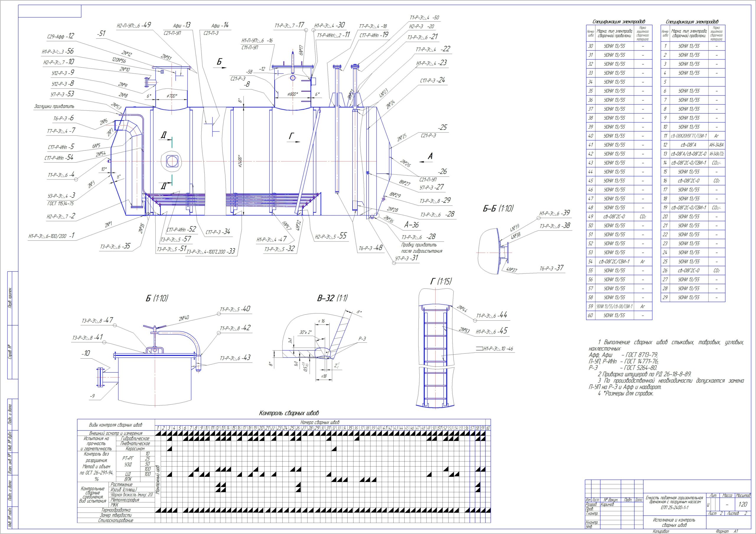The height and width of the screenshot is (534, 756).
Task: Click the 'Афш -14' weld label
Action: pos(220,25)
